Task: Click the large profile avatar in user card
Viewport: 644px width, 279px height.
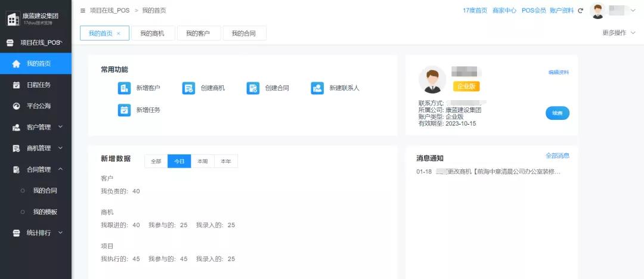Action: (432, 79)
